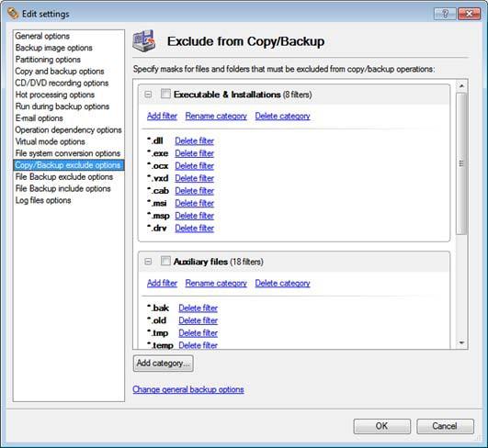Delete the *.old filter

coord(199,320)
